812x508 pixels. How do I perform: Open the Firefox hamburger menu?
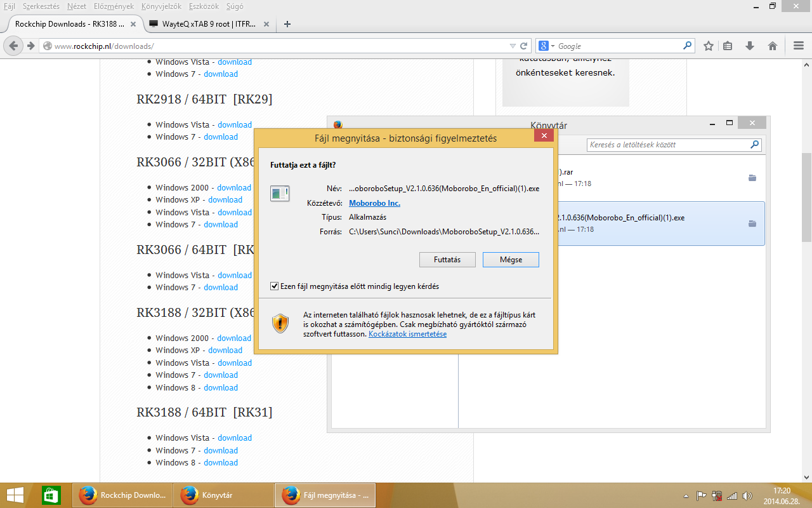coord(799,46)
